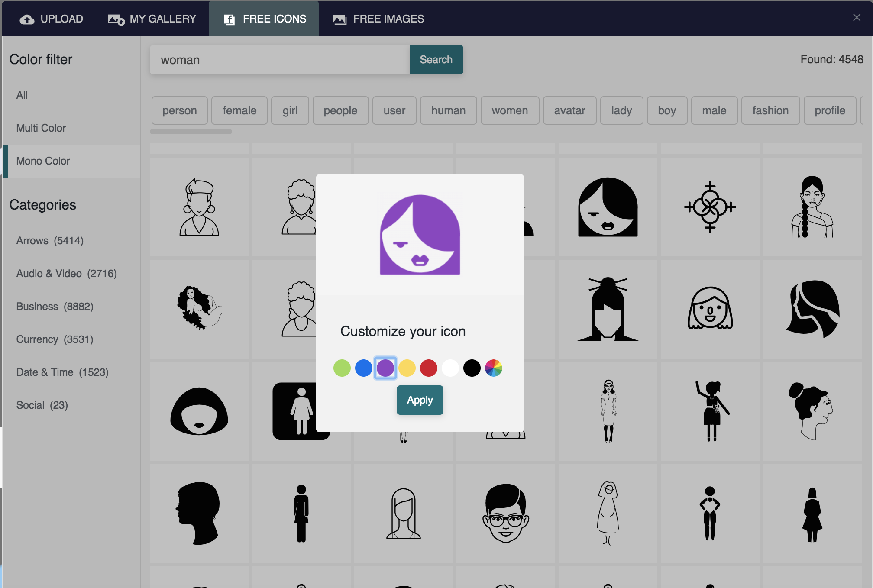Select the Free Icons tab
Image resolution: width=873 pixels, height=588 pixels.
pos(264,19)
